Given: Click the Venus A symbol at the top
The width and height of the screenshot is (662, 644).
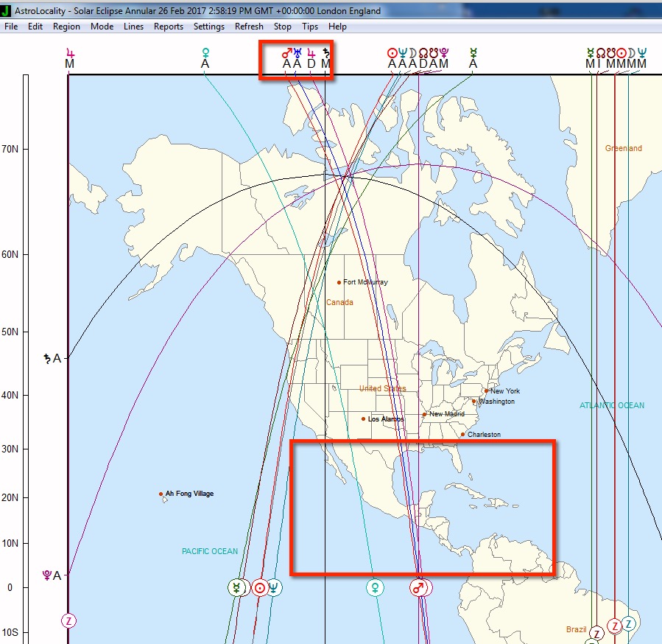Looking at the screenshot, I should point(205,59).
